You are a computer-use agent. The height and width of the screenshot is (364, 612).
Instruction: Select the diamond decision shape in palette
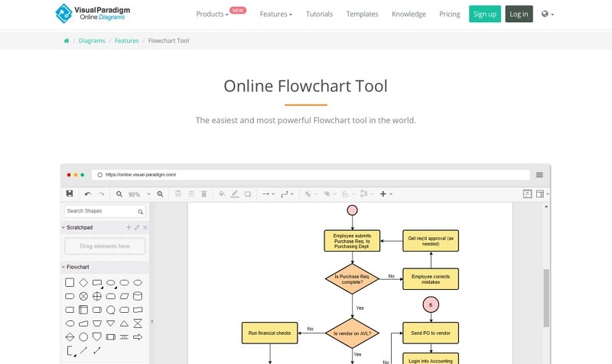83,282
